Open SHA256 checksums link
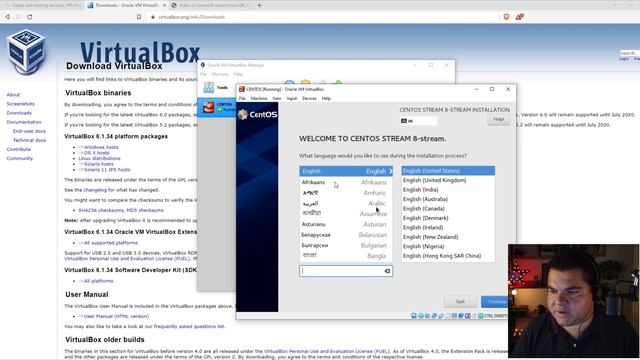 click(101, 210)
